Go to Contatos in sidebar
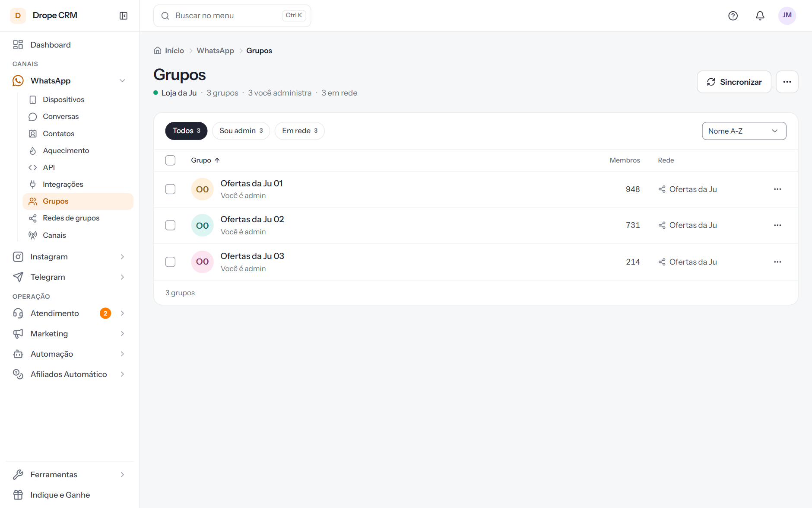The image size is (812, 508). point(78,134)
